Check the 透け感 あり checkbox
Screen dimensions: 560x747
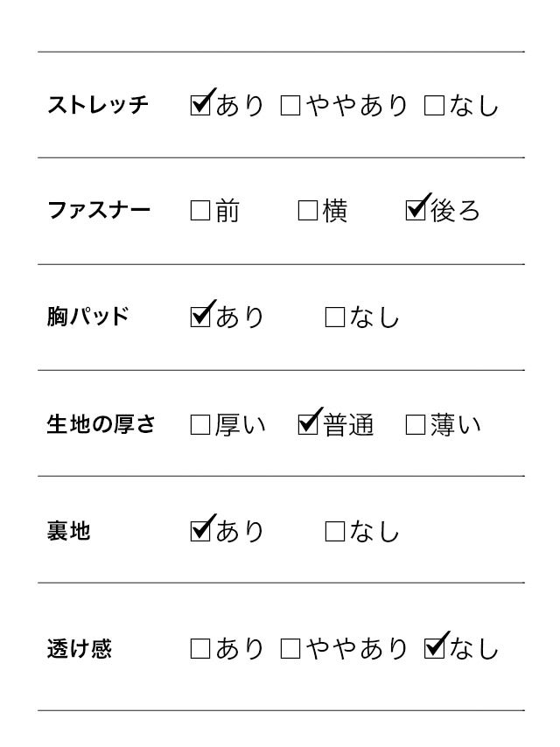click(x=200, y=649)
